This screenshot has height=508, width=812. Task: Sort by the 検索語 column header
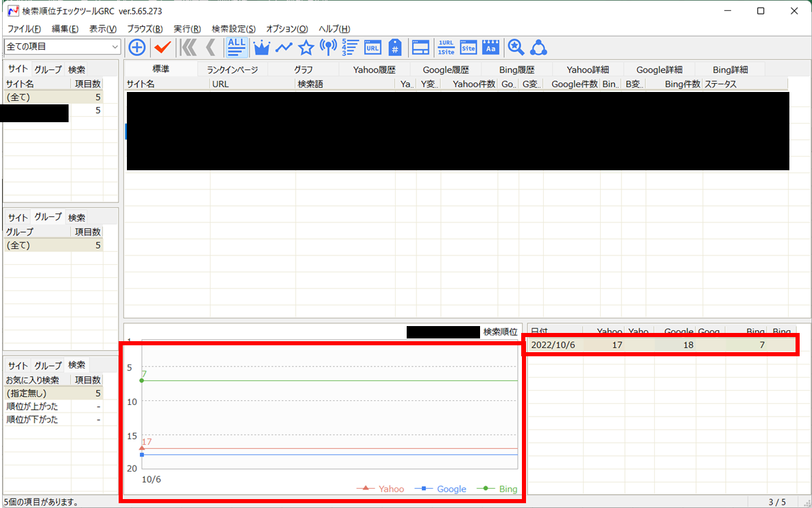coord(346,84)
